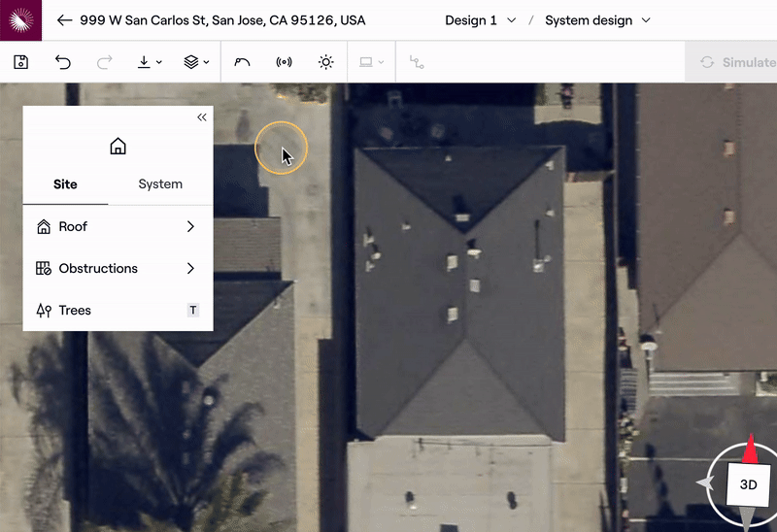Select the Site tab
The width and height of the screenshot is (777, 532).
[65, 184]
